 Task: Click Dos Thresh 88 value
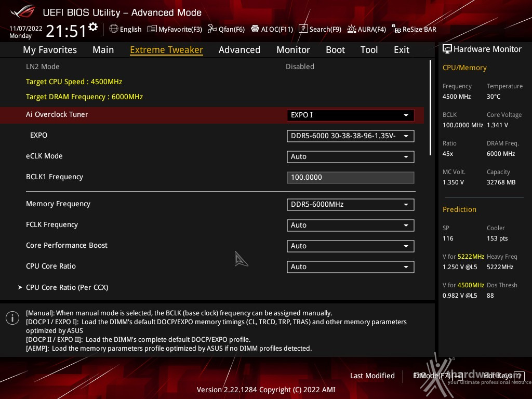click(490, 296)
